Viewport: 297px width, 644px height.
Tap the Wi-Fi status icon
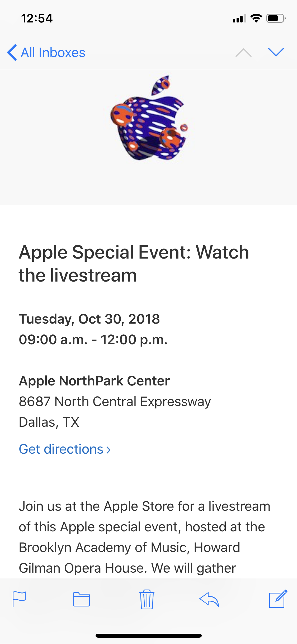pyautogui.click(x=256, y=18)
